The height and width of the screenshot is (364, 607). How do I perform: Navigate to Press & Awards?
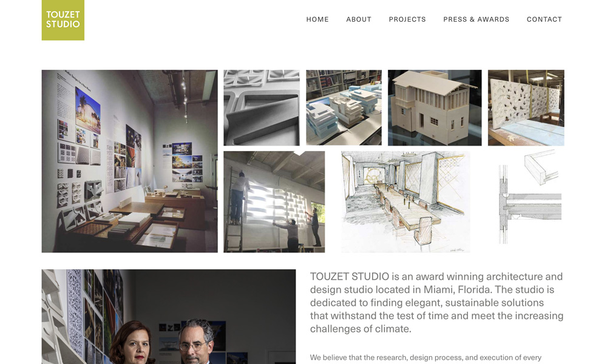[476, 19]
